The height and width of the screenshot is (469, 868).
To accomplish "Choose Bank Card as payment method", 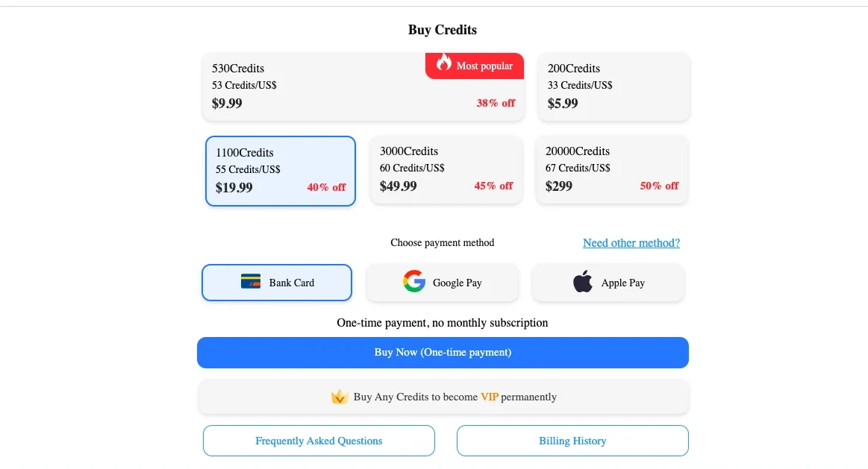I will click(x=277, y=283).
